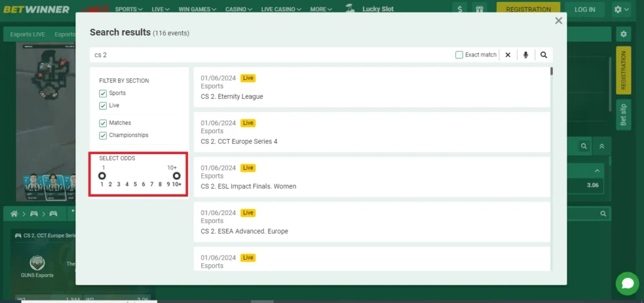
Task: Close the Search results dialog
Action: pos(558,21)
